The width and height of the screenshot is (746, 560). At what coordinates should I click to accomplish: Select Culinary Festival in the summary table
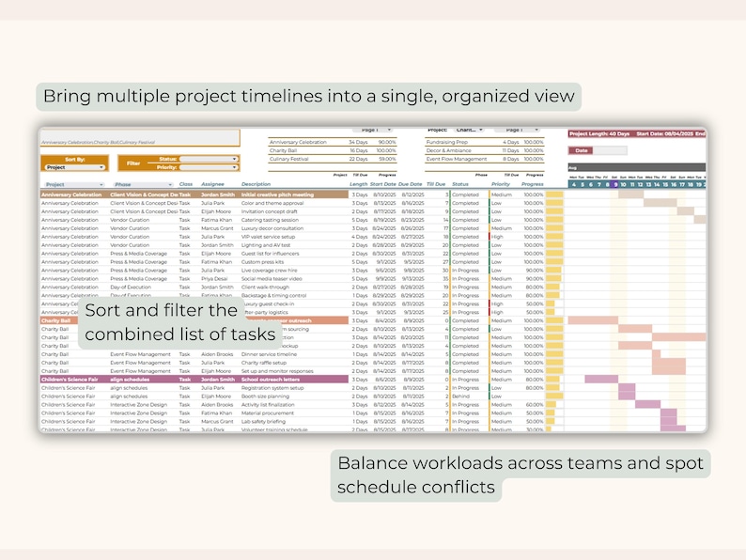pos(288,159)
